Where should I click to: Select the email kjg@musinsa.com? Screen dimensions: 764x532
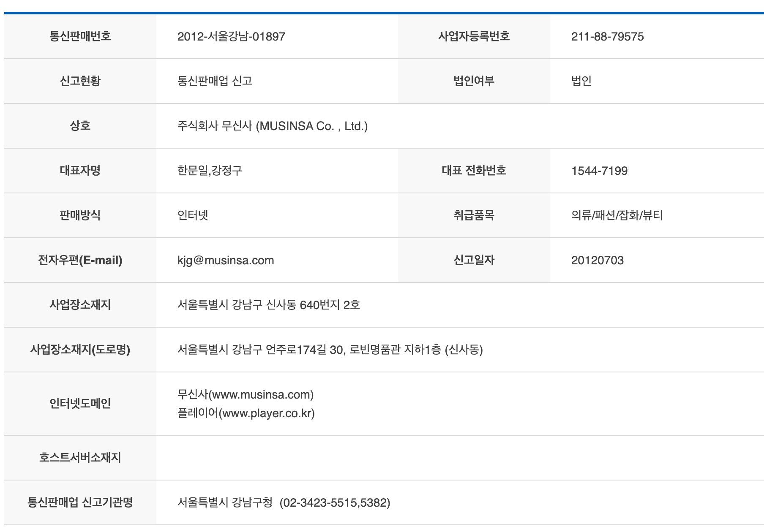click(x=226, y=261)
